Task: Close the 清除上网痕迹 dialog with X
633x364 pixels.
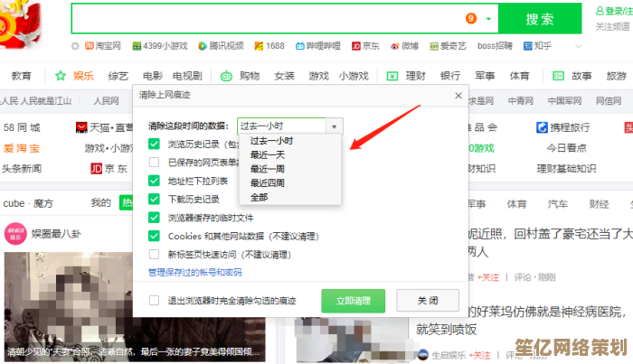Action: pyautogui.click(x=458, y=95)
